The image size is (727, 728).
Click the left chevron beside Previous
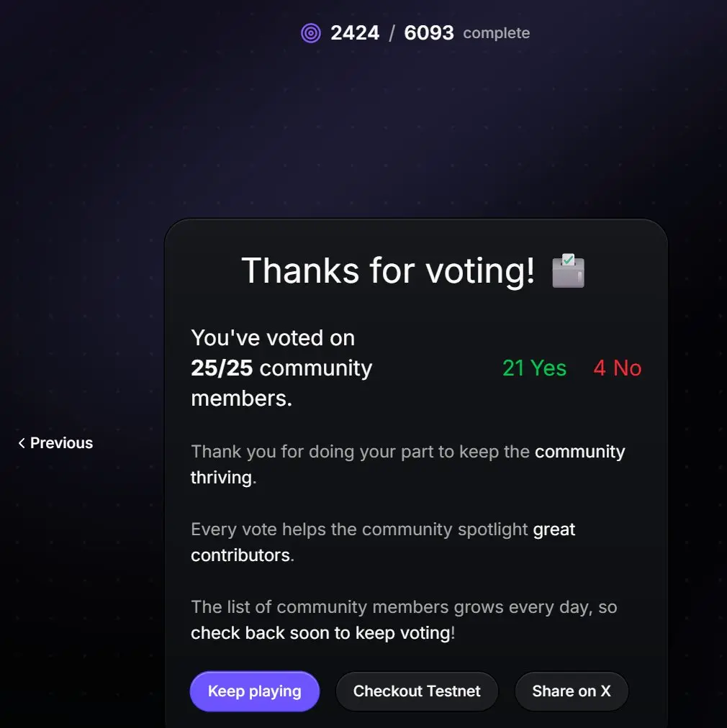pyautogui.click(x=22, y=443)
